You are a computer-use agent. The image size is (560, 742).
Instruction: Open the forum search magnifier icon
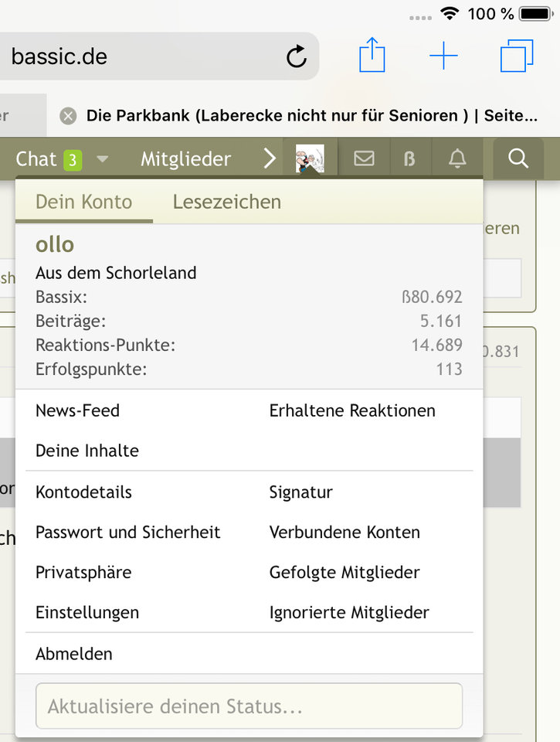518,159
